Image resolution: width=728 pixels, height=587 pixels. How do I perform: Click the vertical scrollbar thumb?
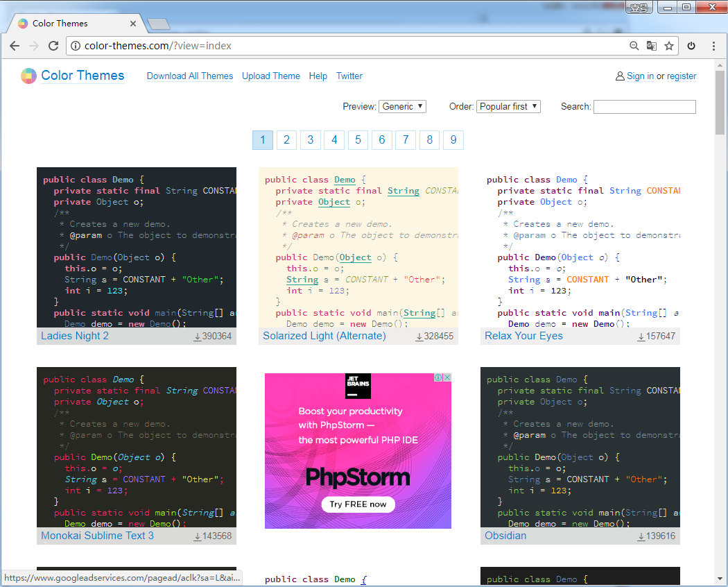[x=720, y=103]
